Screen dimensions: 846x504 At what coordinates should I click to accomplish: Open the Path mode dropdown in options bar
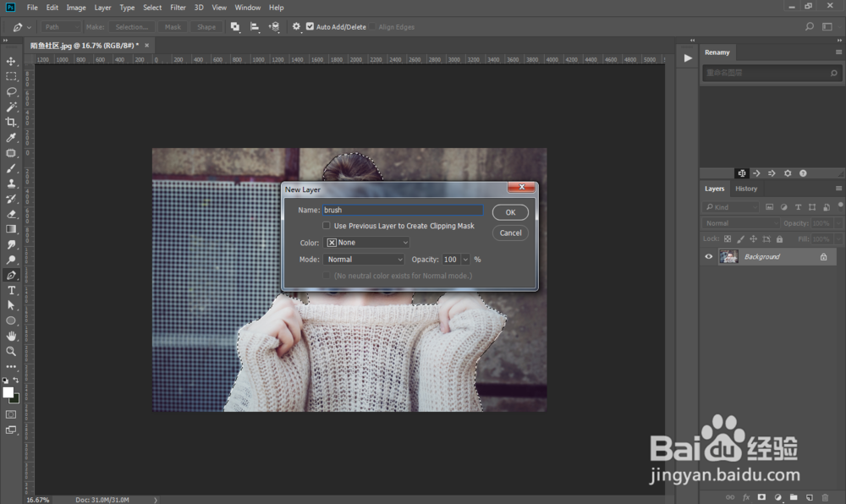click(x=61, y=26)
